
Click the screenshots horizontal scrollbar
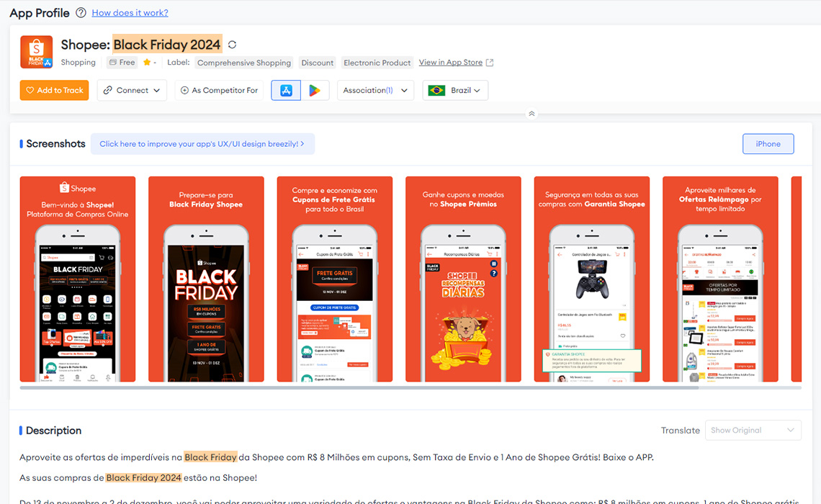359,388
